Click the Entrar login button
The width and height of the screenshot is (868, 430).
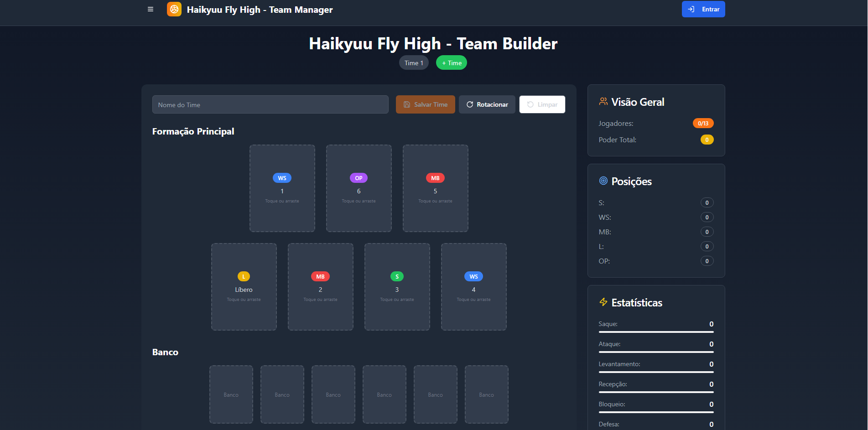click(703, 9)
